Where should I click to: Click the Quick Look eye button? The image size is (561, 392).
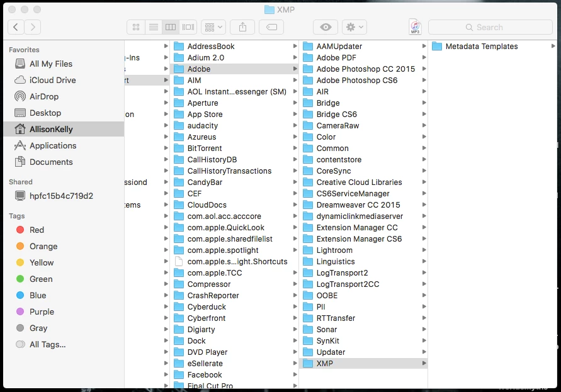(x=326, y=27)
